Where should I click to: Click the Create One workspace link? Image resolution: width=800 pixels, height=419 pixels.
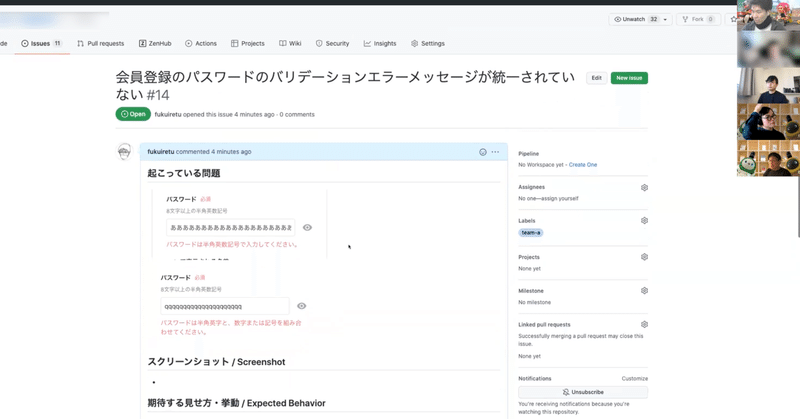coord(583,165)
